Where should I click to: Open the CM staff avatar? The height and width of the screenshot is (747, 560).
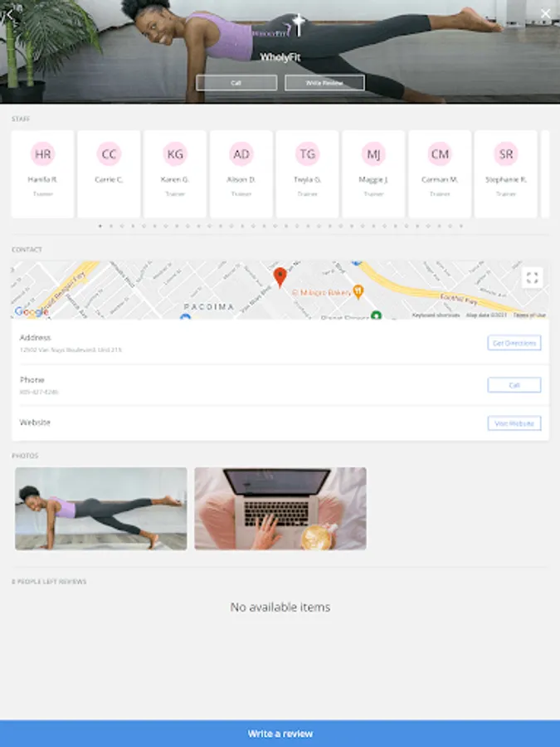pyautogui.click(x=440, y=154)
